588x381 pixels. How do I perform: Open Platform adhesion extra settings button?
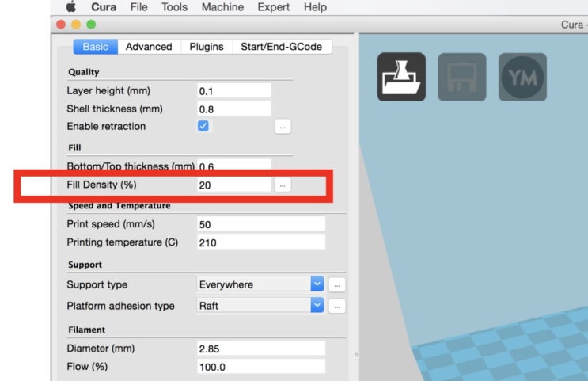[x=337, y=307]
